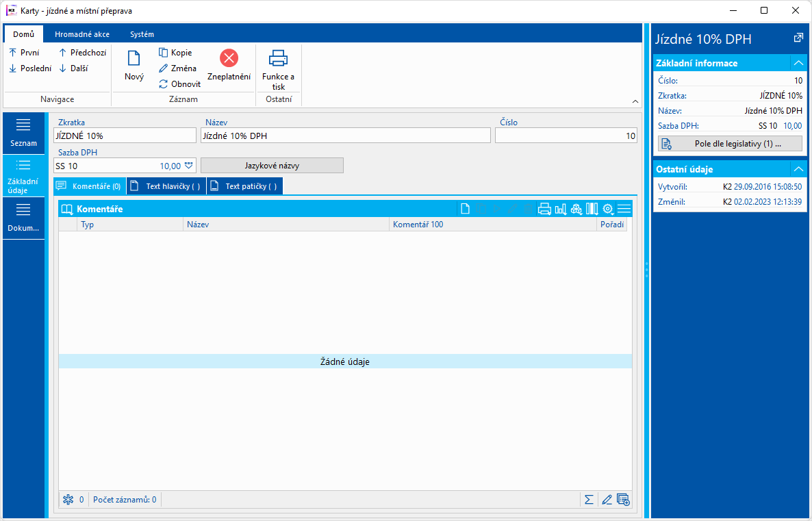Click the Vytvořil date 29.09.2016 15:08:50
This screenshot has width=812, height=521.
pyautogui.click(x=767, y=187)
